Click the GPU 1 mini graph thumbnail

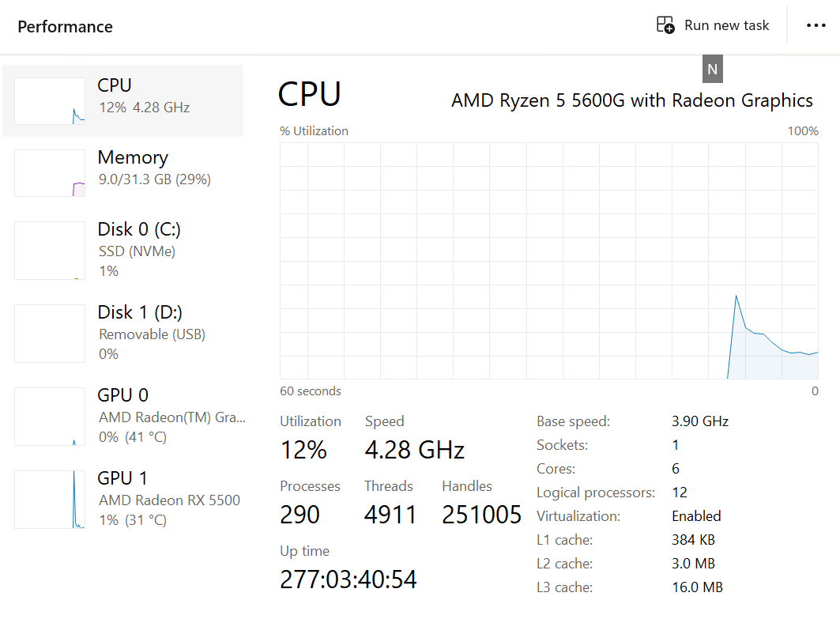click(50, 500)
